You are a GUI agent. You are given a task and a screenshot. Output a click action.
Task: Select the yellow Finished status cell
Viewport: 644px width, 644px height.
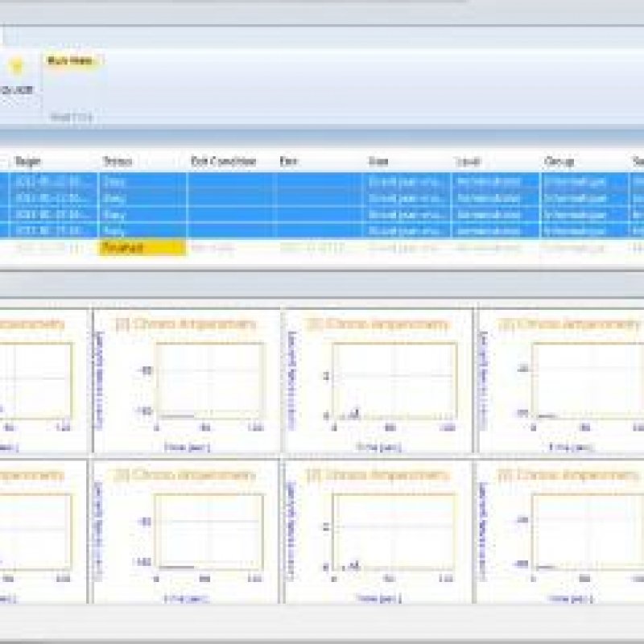[x=142, y=248]
